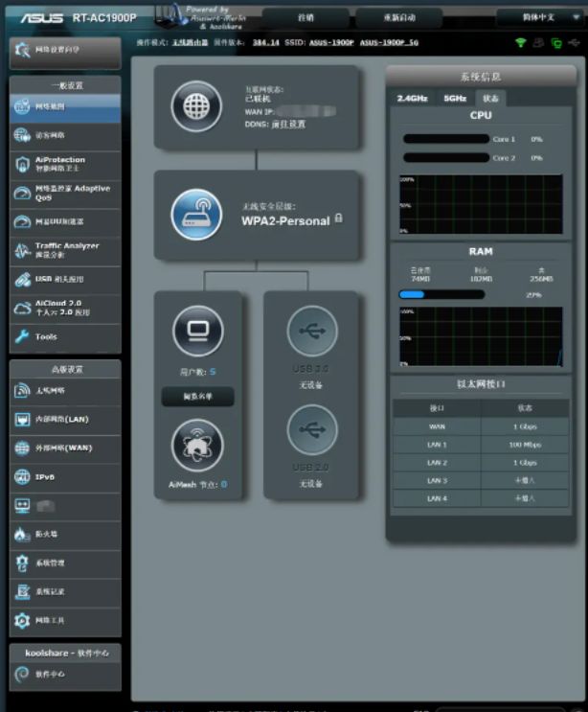Click the USB 3.0 device icon

click(x=312, y=331)
